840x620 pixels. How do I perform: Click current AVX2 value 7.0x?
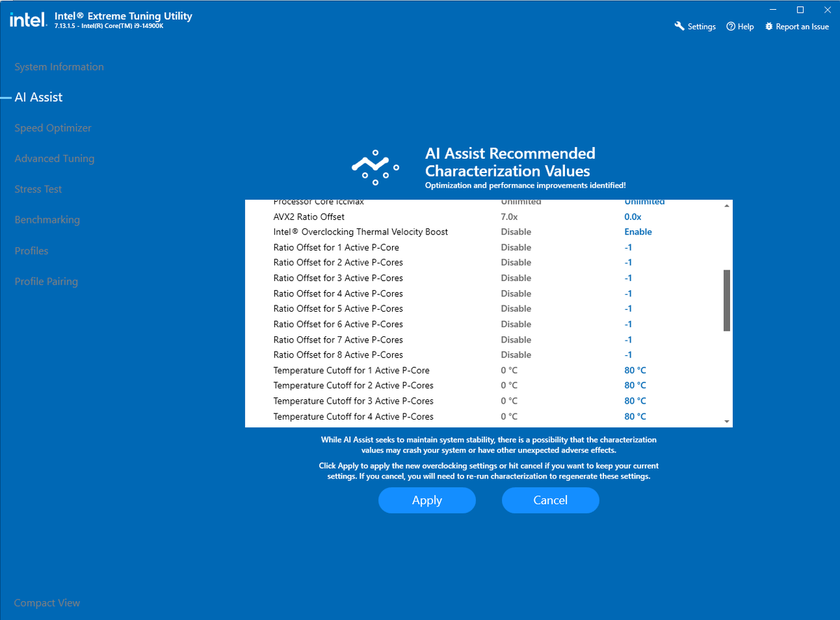point(510,216)
